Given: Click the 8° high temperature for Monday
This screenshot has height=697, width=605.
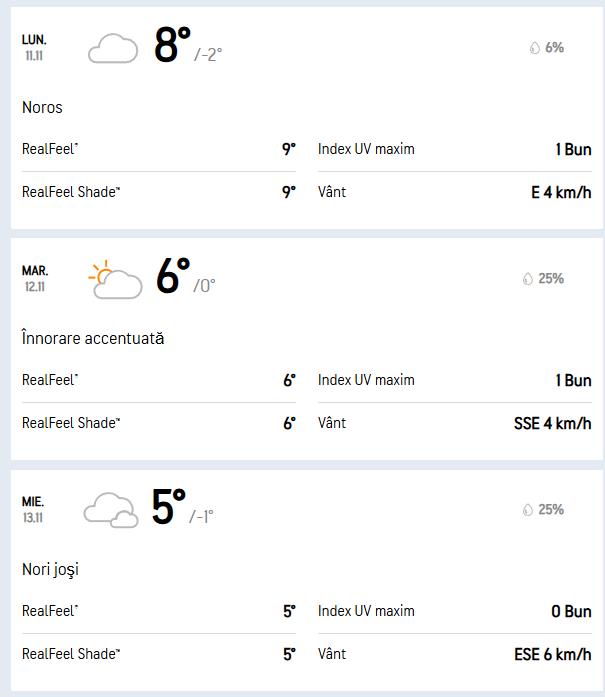Looking at the screenshot, I should click(x=172, y=46).
